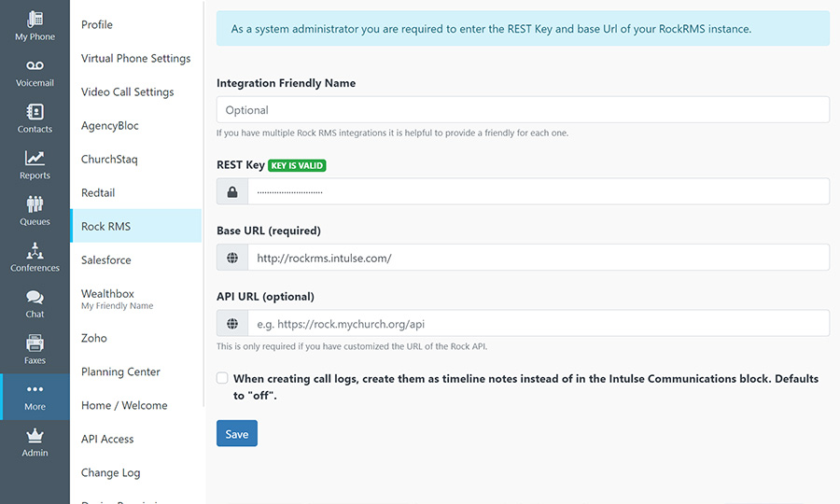Viewport: 840px width, 504px height.
Task: Open Conferences
Action: coord(35,258)
